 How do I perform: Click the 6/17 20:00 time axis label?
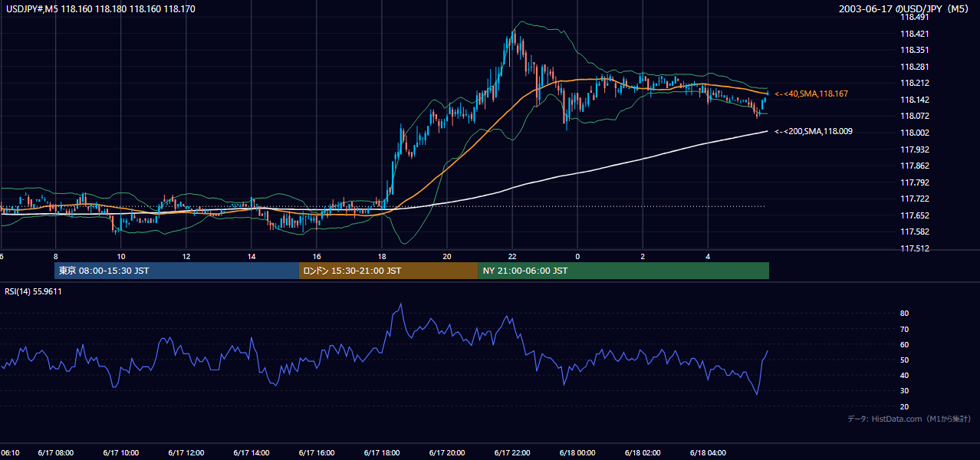(x=447, y=452)
